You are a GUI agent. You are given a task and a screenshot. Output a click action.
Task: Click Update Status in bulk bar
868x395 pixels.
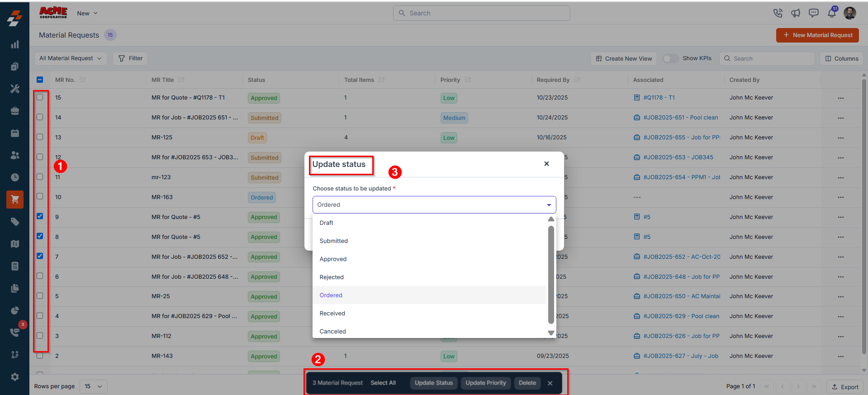coord(434,383)
